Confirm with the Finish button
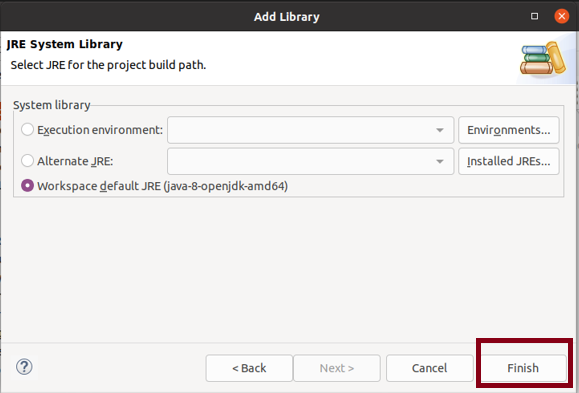The width and height of the screenshot is (579, 393). 523,368
